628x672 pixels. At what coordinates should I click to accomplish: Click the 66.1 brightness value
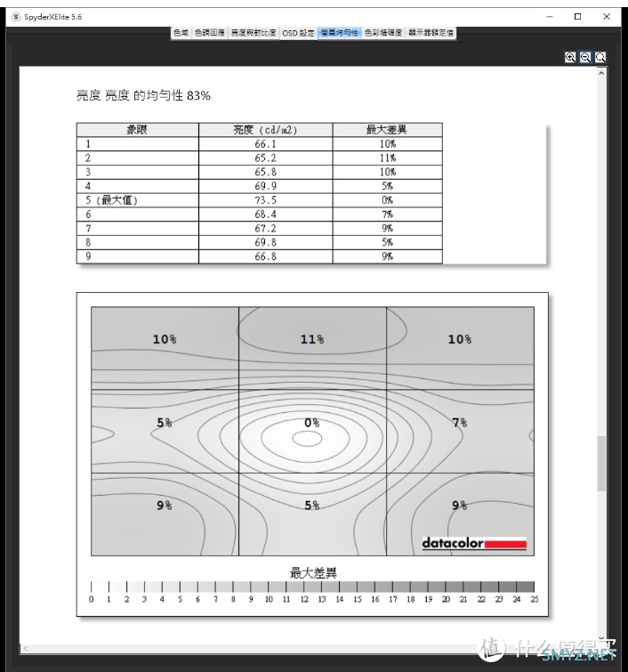(x=266, y=144)
